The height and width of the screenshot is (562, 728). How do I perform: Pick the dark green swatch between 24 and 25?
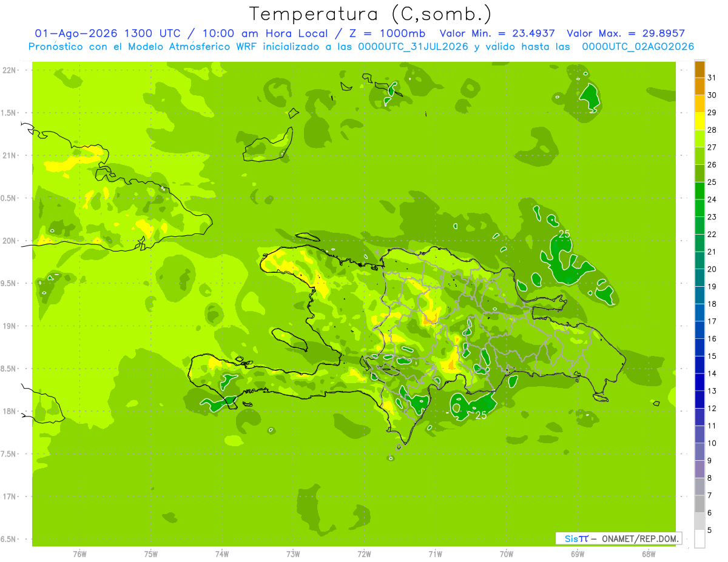click(699, 190)
